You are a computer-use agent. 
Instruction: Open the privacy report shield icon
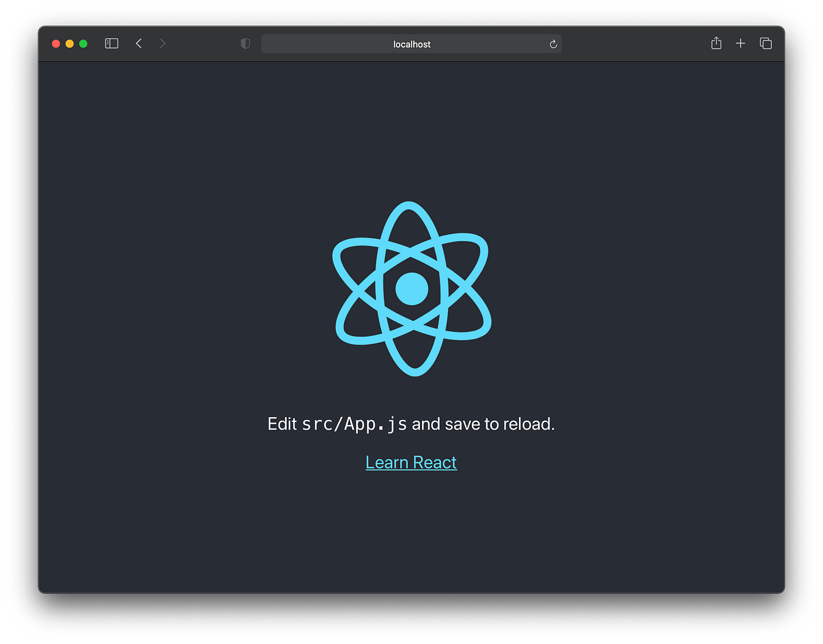pos(246,43)
